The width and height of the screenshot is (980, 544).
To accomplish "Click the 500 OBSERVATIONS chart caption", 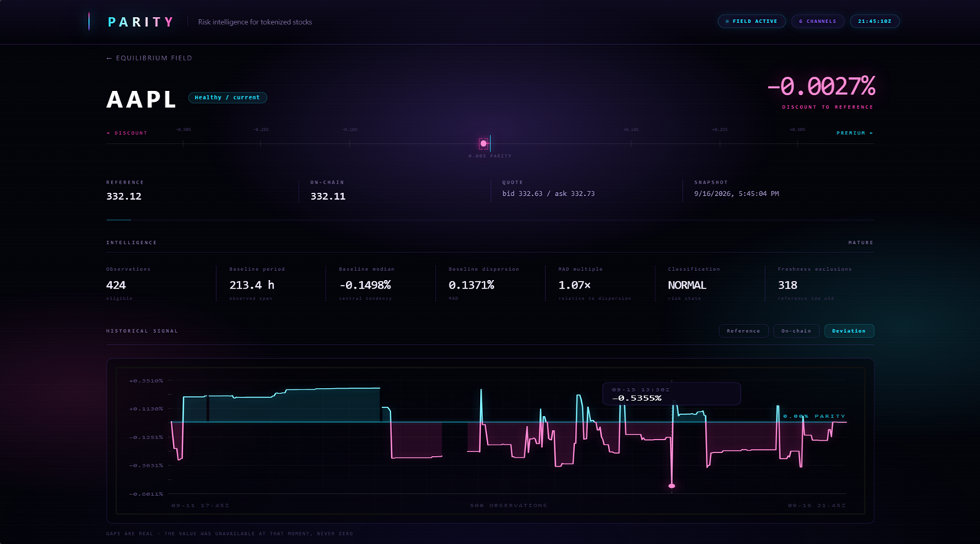I will click(x=508, y=506).
